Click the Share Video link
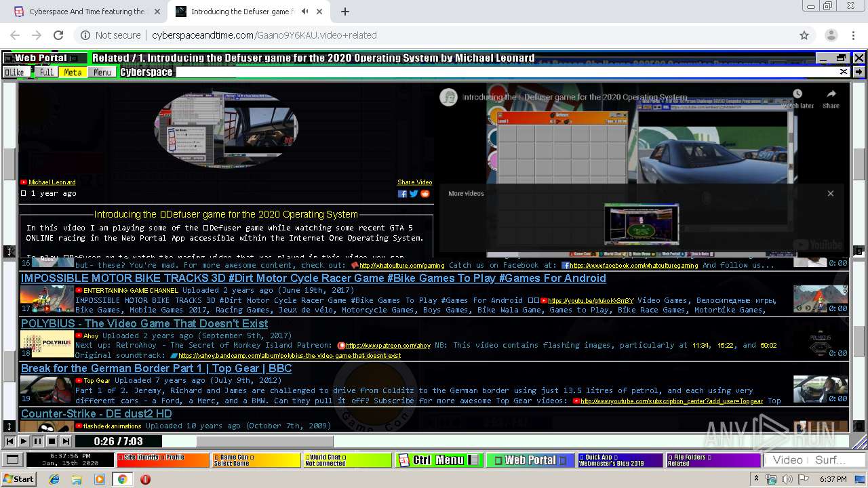868x488 pixels. 414,182
